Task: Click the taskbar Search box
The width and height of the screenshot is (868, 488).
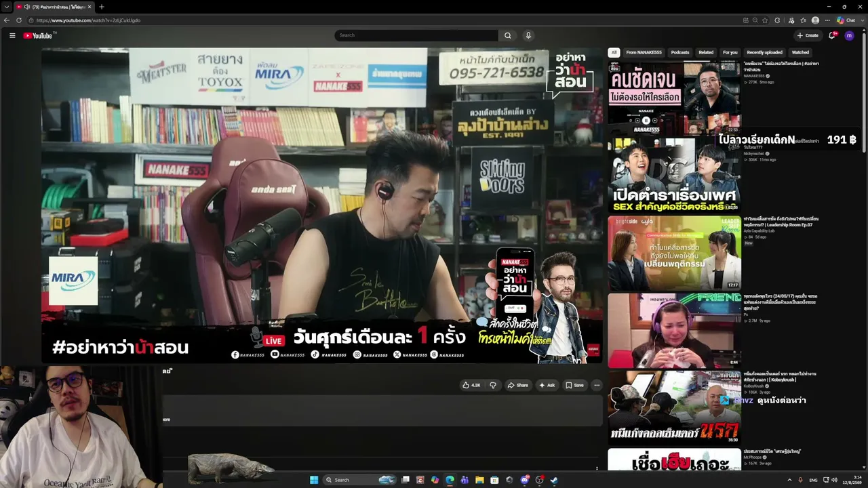Action: [359, 480]
